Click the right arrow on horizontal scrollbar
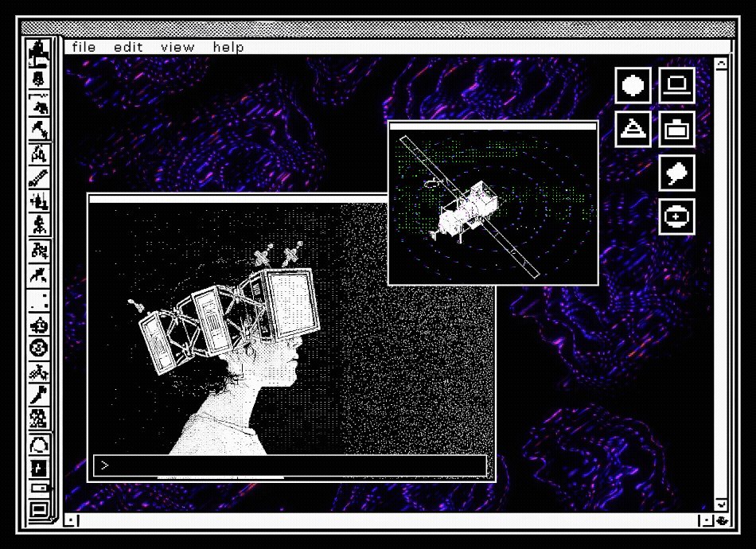 pos(706,520)
